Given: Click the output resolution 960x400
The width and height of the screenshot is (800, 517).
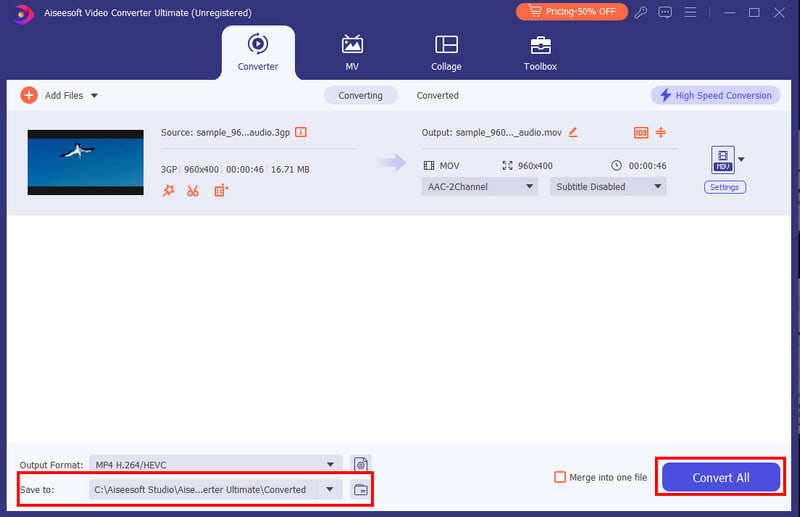Looking at the screenshot, I should coord(535,166).
